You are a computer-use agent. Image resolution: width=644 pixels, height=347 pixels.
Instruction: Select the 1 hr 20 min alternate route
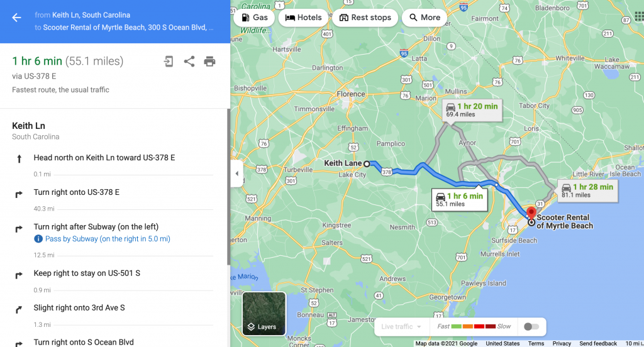point(471,109)
